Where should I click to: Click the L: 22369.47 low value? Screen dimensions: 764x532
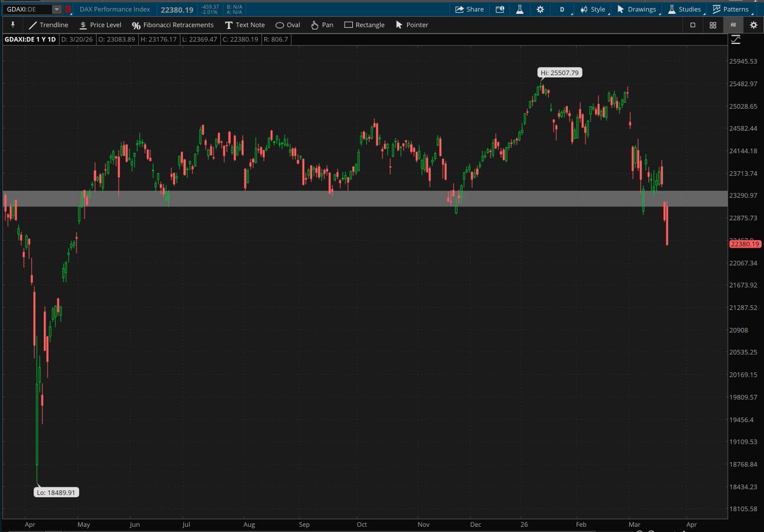(201, 39)
